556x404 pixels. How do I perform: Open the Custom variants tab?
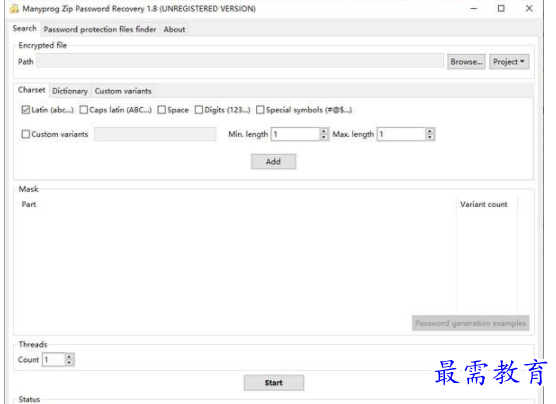tap(123, 91)
